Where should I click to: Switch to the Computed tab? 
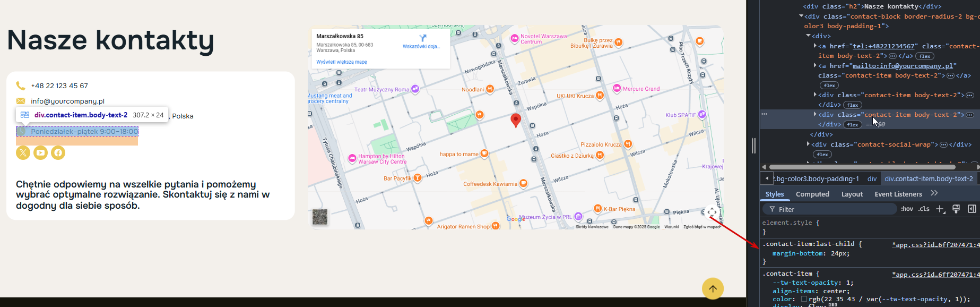click(x=812, y=194)
